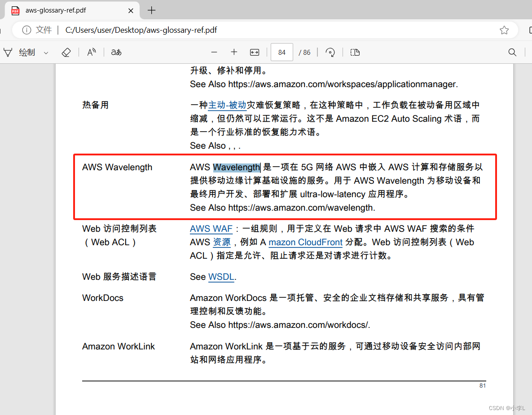Open the AWS WAF link
Image resolution: width=532 pixels, height=415 pixels.
coord(211,229)
